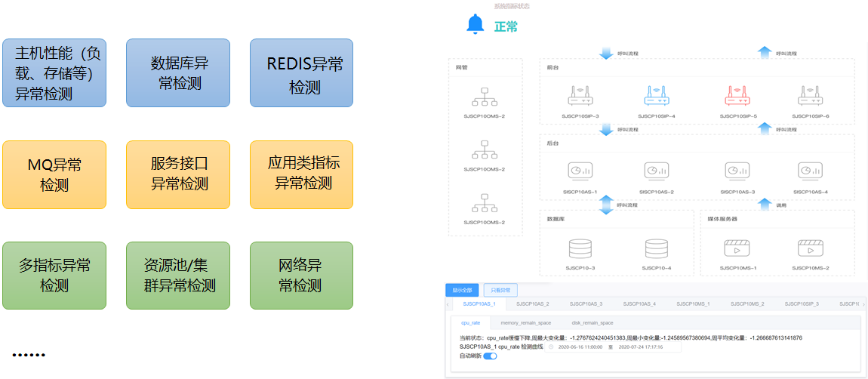The height and width of the screenshot is (379, 868).
Task: Select the red SJSCP10SIP-5 router icon
Action: tap(737, 96)
